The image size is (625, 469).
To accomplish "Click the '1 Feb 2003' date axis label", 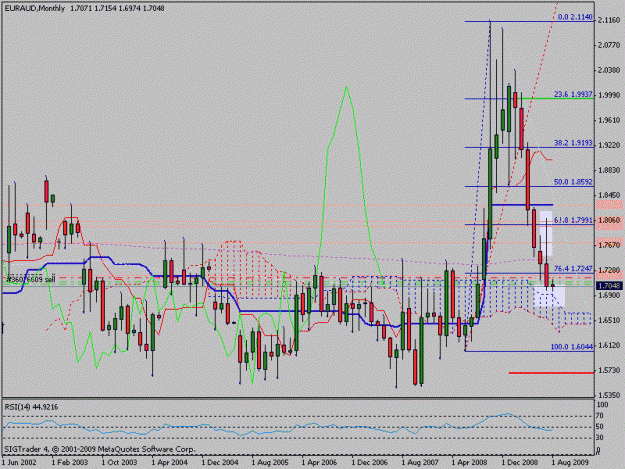I will 70,462.
